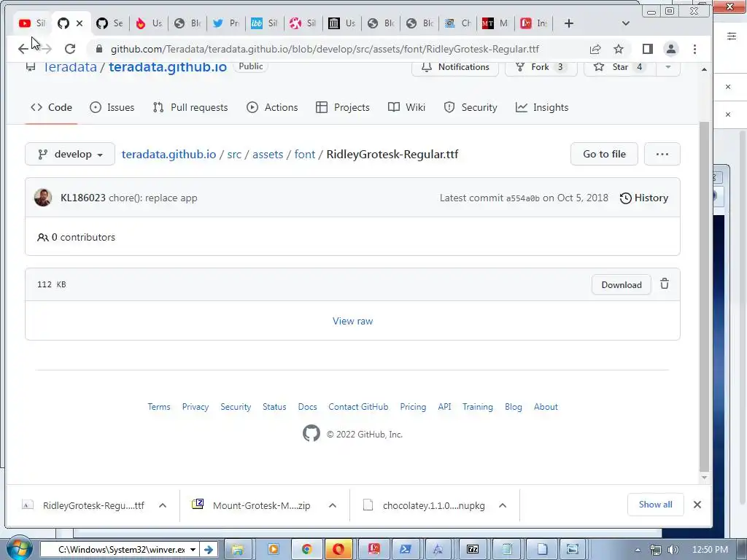
Task: Navigate to assets folder breadcrumb
Action: [x=268, y=155]
